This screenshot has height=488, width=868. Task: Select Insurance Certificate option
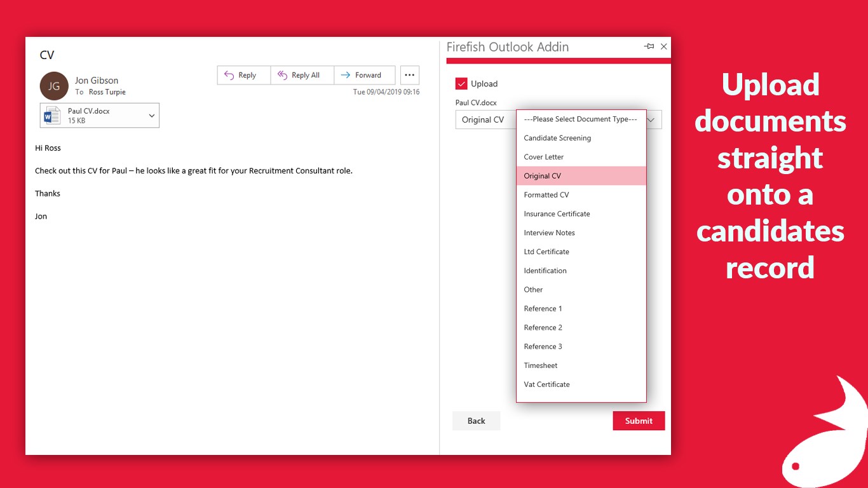pos(581,214)
